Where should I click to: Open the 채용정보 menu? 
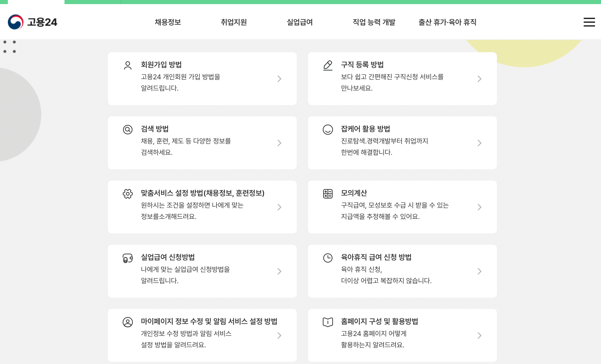pos(168,22)
